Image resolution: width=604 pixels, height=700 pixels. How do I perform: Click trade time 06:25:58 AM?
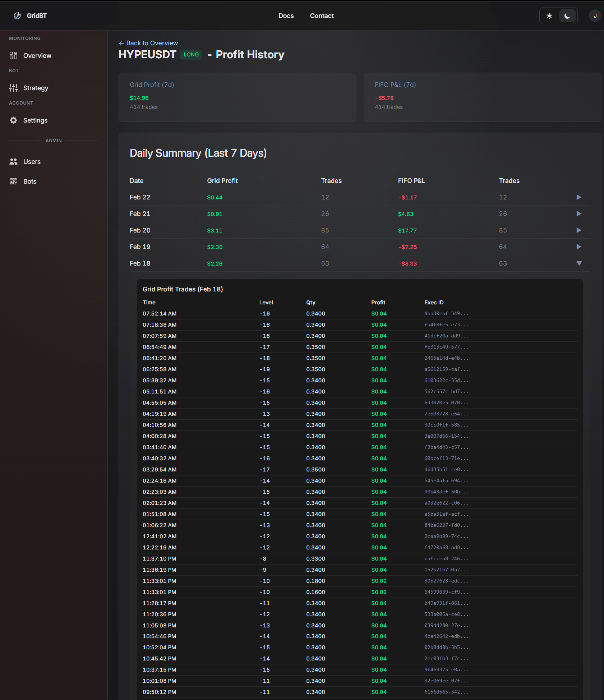click(160, 369)
